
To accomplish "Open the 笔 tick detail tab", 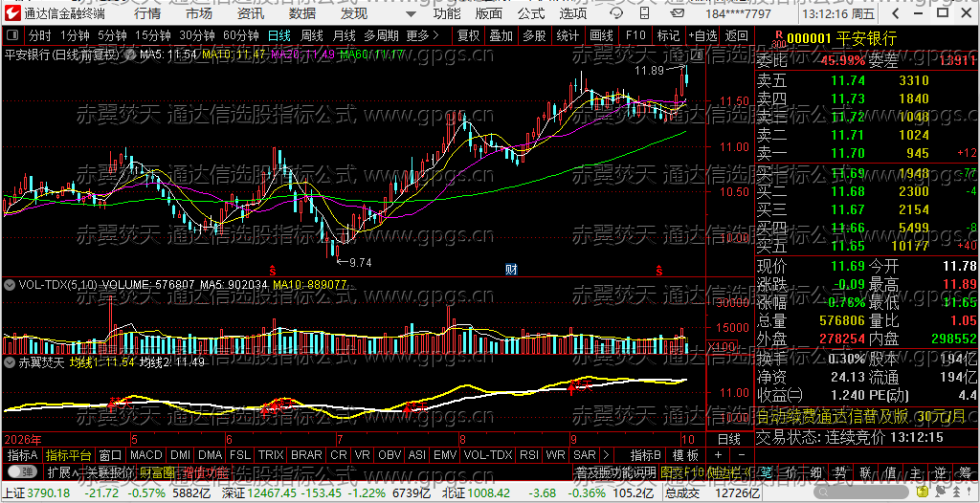I will 766,472.
